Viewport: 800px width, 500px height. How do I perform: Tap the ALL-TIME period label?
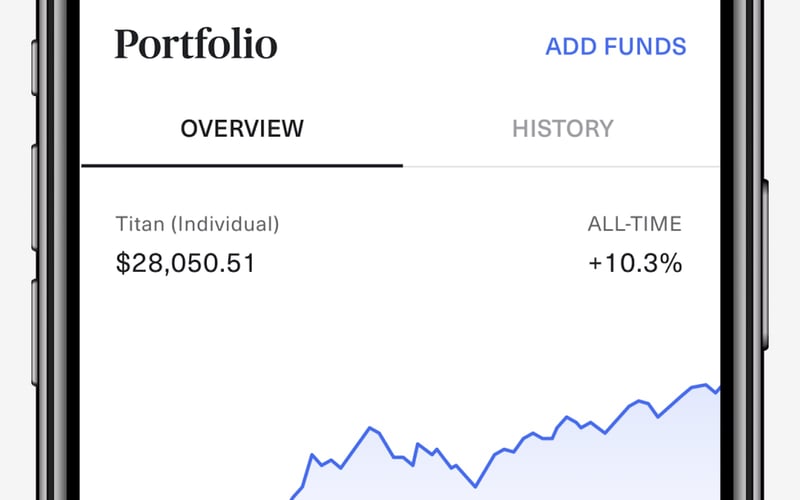634,224
